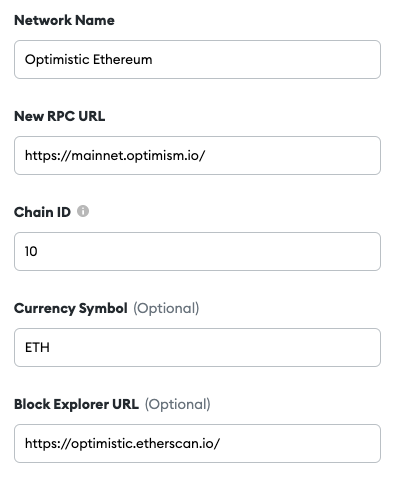Focus the New RPC URL input field
The height and width of the screenshot is (479, 394).
pos(197,155)
